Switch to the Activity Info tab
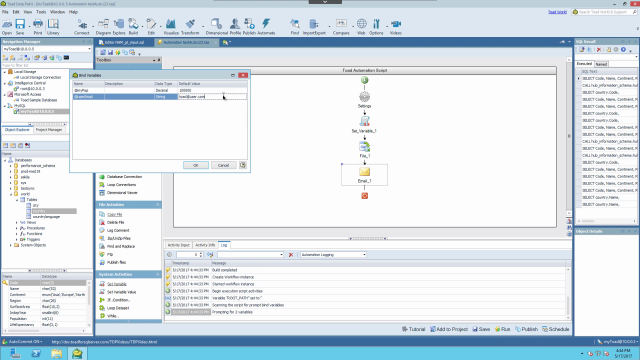 pyautogui.click(x=205, y=245)
